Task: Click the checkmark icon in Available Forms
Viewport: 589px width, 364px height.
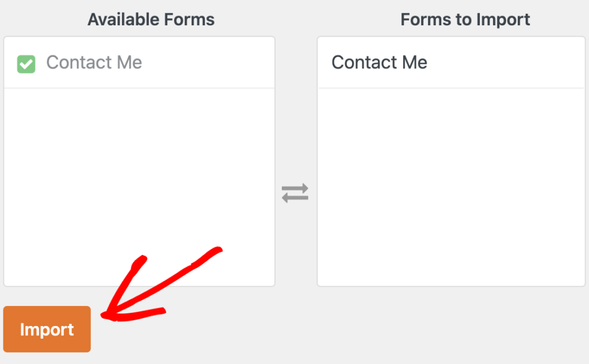Action: (x=25, y=63)
